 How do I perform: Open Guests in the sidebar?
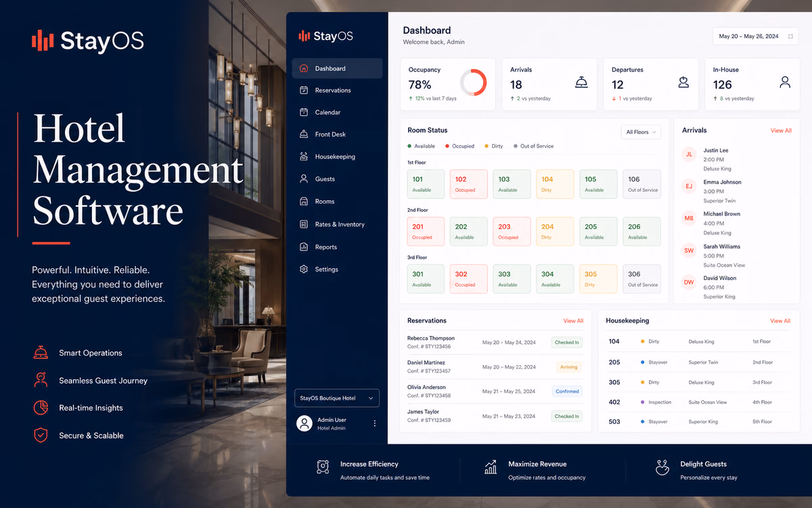tap(337, 179)
